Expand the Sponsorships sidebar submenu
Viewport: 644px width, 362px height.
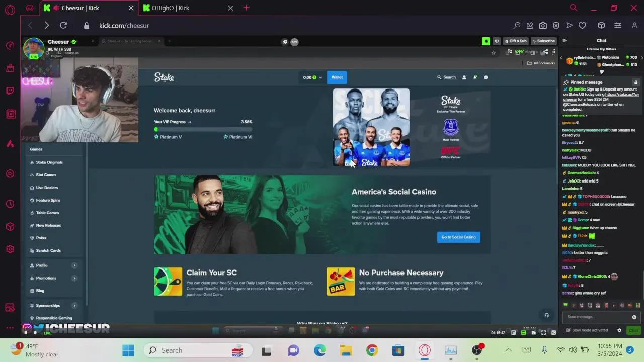(x=74, y=306)
